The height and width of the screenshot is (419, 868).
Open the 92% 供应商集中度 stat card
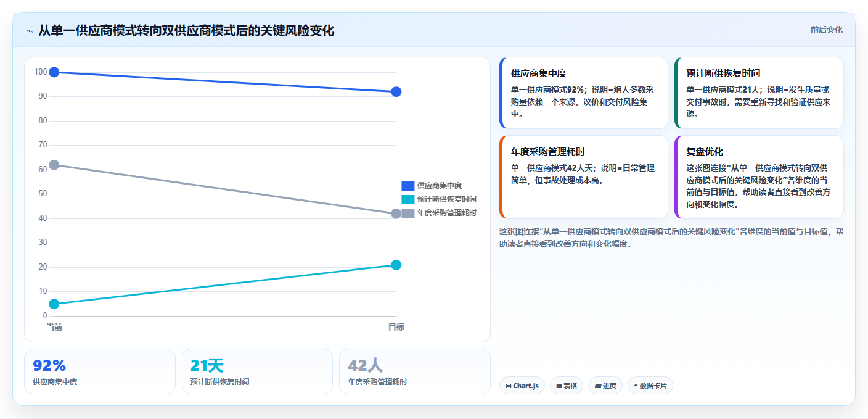point(100,371)
